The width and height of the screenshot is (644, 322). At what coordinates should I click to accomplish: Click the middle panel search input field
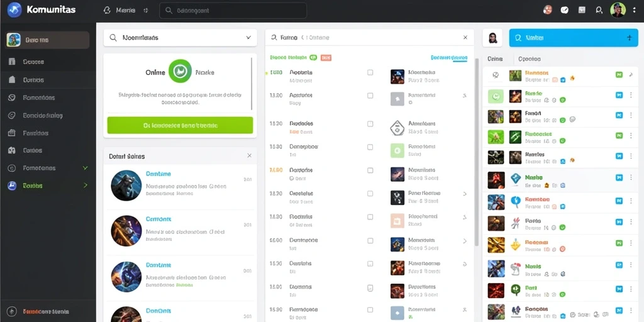[x=370, y=37]
